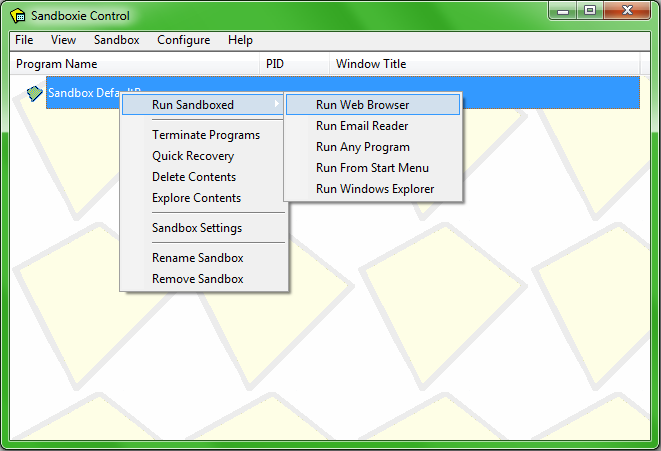Image resolution: width=661 pixels, height=451 pixels.
Task: Select Quick Recovery
Action: 204,156
